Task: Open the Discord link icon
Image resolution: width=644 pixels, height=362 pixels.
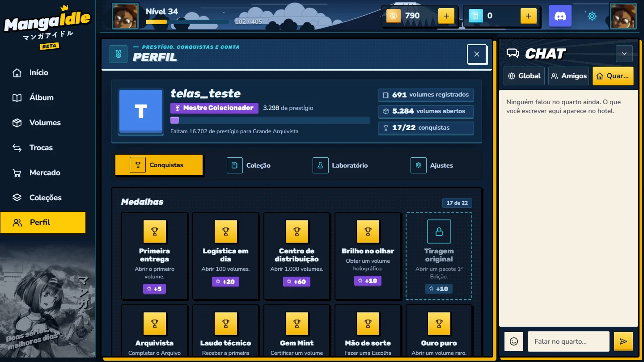Action: pos(560,17)
